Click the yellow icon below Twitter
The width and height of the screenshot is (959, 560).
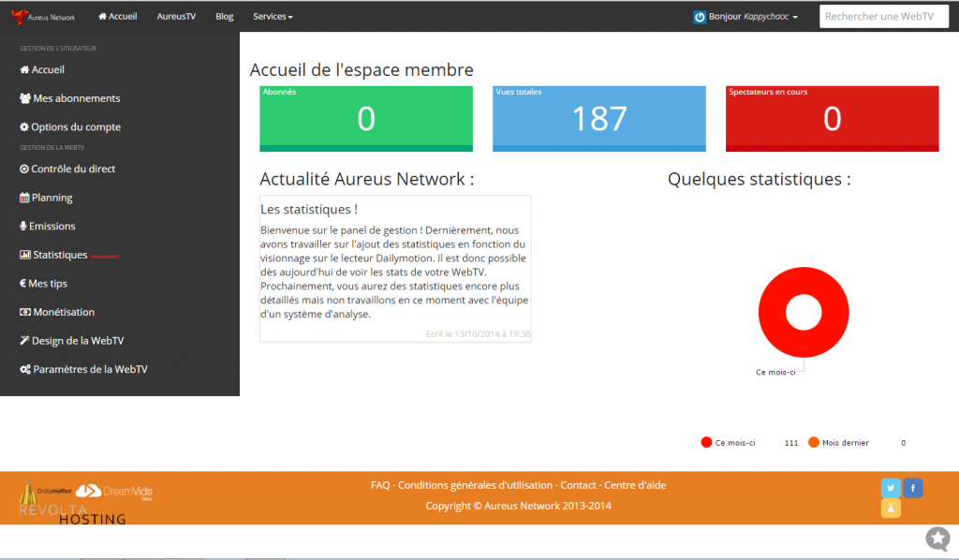(891, 508)
